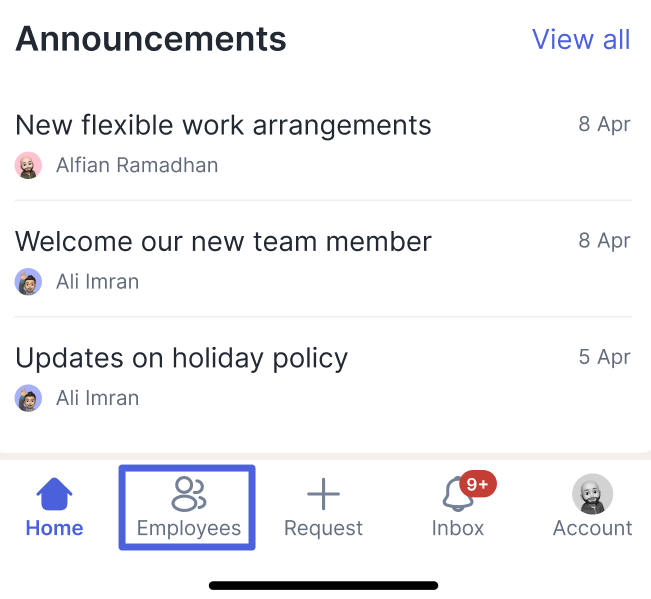651x599 pixels.
Task: Open Updates on holiday policy announcement
Action: pos(182,357)
